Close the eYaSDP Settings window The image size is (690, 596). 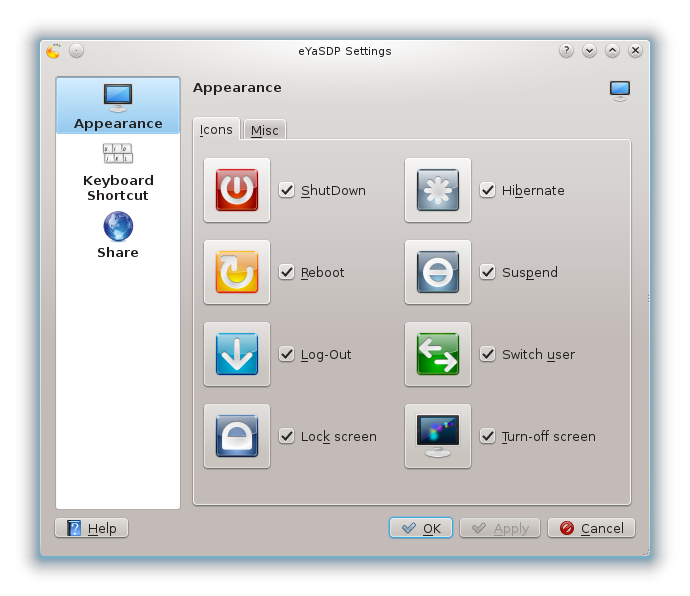click(x=635, y=51)
